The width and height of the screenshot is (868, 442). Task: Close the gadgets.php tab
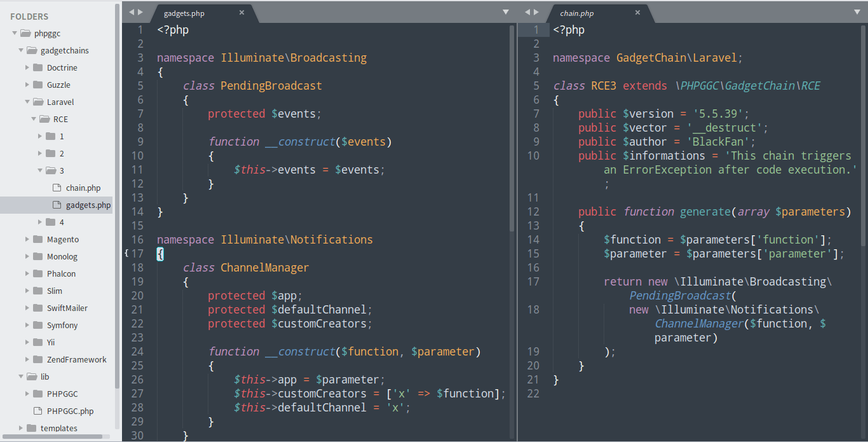coord(241,12)
